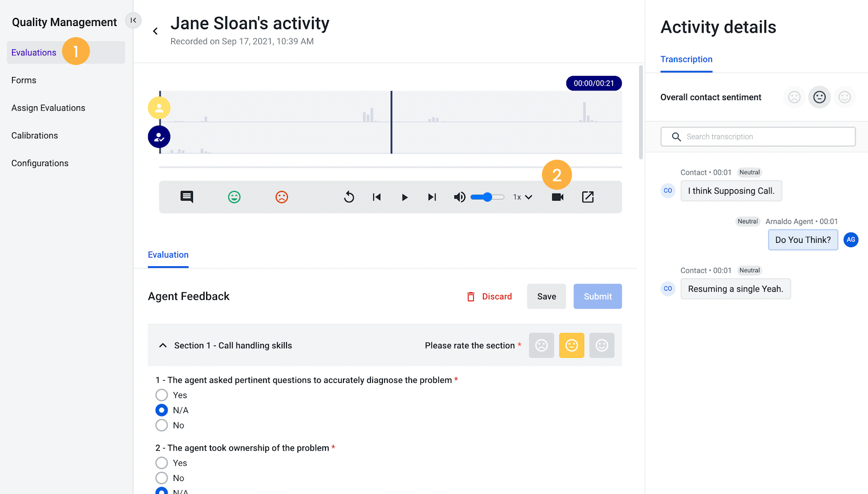The image size is (868, 494).
Task: Open Configurations in the sidebar
Action: 40,163
